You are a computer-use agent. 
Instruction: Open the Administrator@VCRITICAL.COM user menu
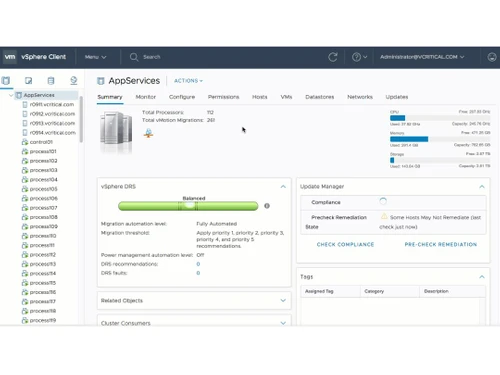(422, 57)
